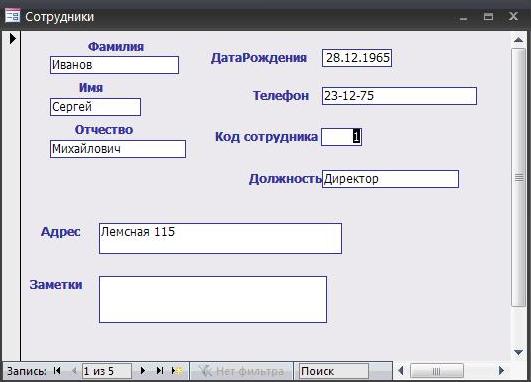Go to the previous record
The height and width of the screenshot is (382, 531).
click(x=74, y=371)
